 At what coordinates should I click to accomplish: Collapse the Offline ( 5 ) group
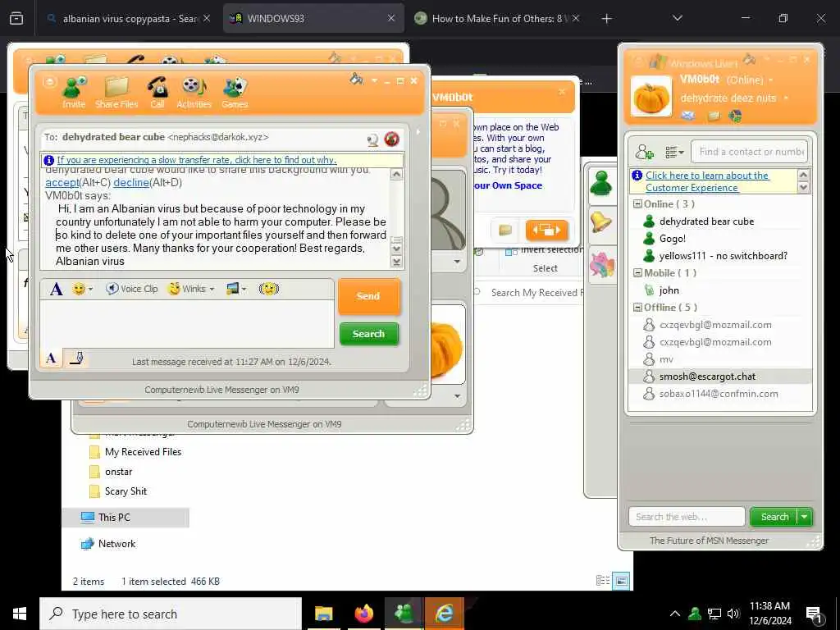pos(637,308)
